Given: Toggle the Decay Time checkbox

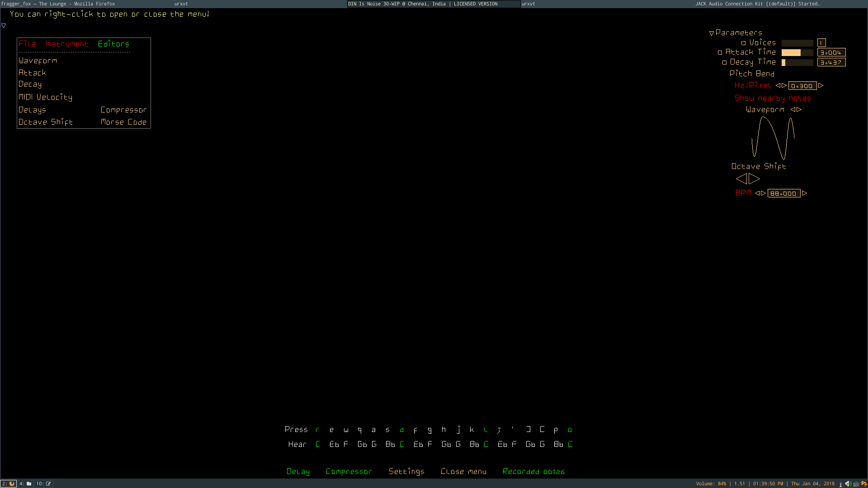Looking at the screenshot, I should point(724,63).
